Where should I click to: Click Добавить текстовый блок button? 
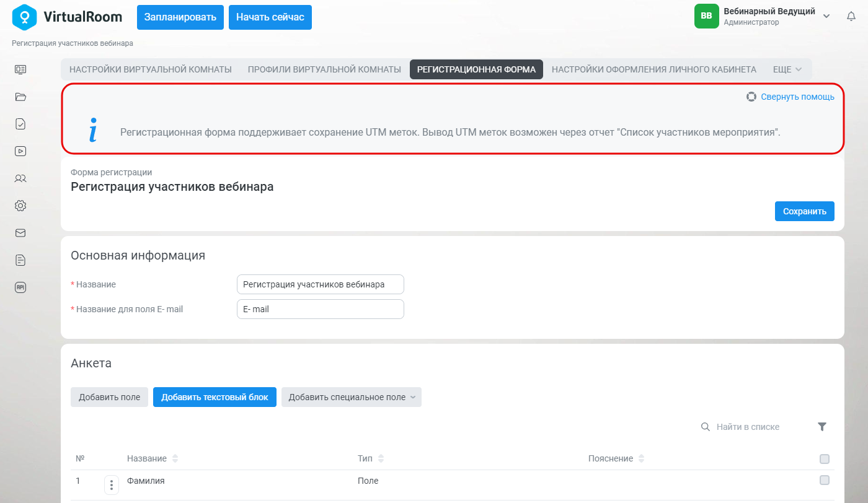[215, 397]
